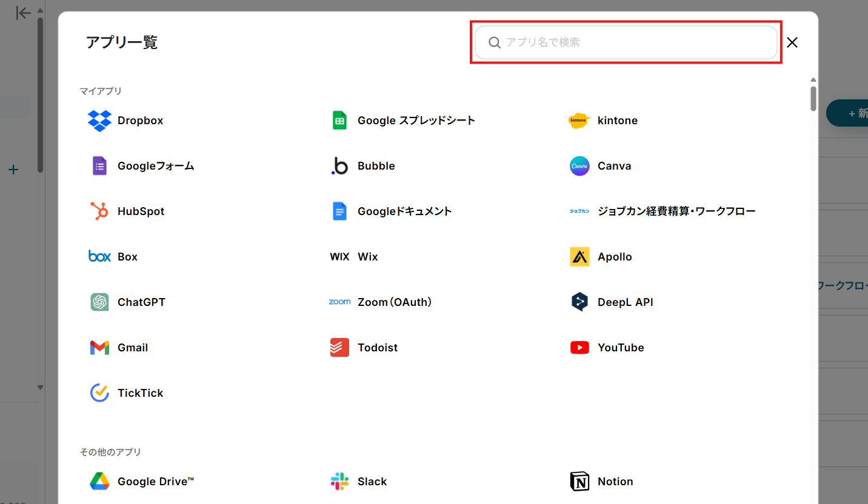Choose the HubSpot icon
This screenshot has height=504, width=868.
click(99, 211)
